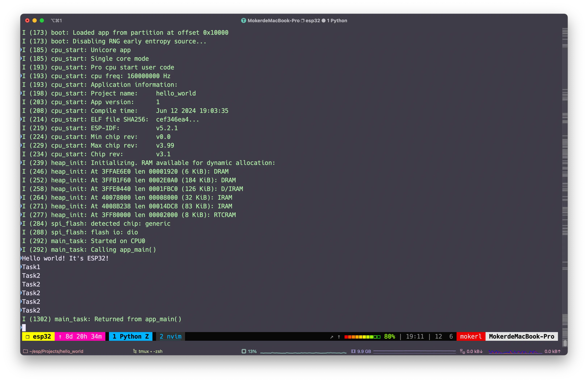Viewport: 588px width, 382px height.
Task: Click the 9.9 GB memory value
Action: pos(364,351)
